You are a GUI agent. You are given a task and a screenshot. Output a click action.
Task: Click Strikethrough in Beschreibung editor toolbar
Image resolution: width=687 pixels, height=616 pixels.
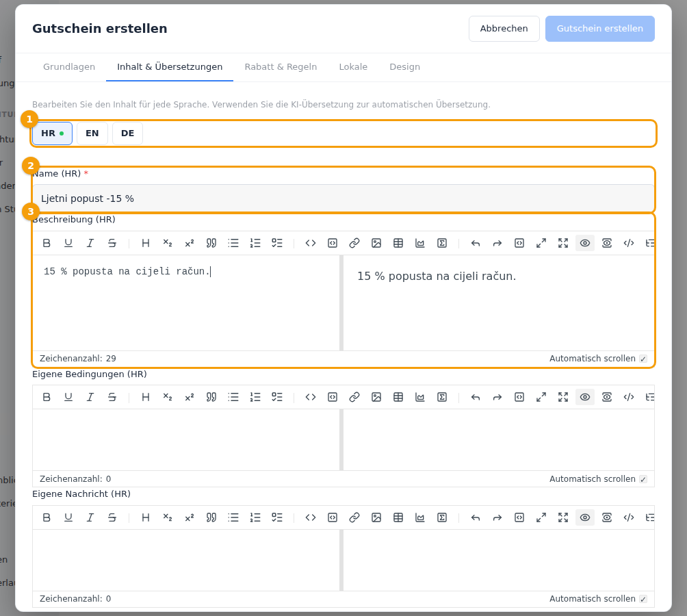[x=112, y=243]
